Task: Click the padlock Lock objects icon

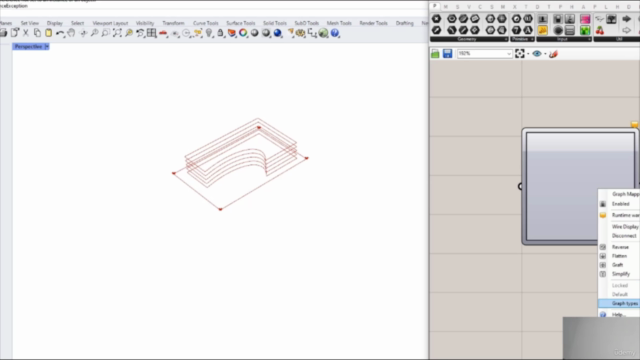Action: click(220, 33)
